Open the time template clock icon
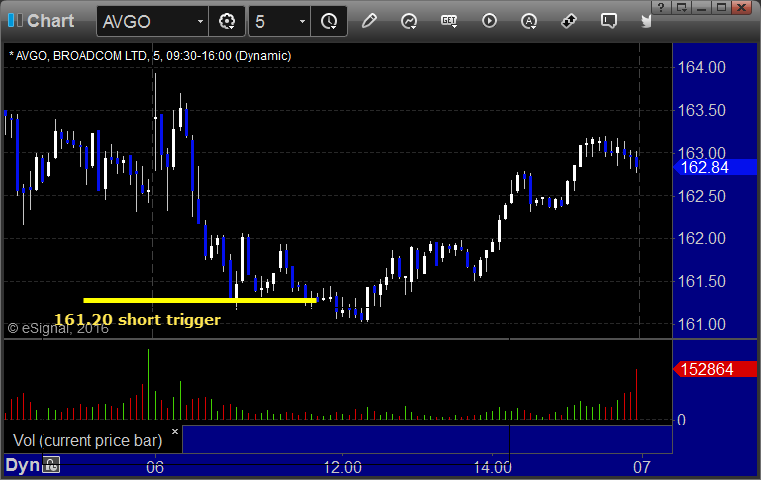Viewport: 761px width, 480px height. [329, 21]
